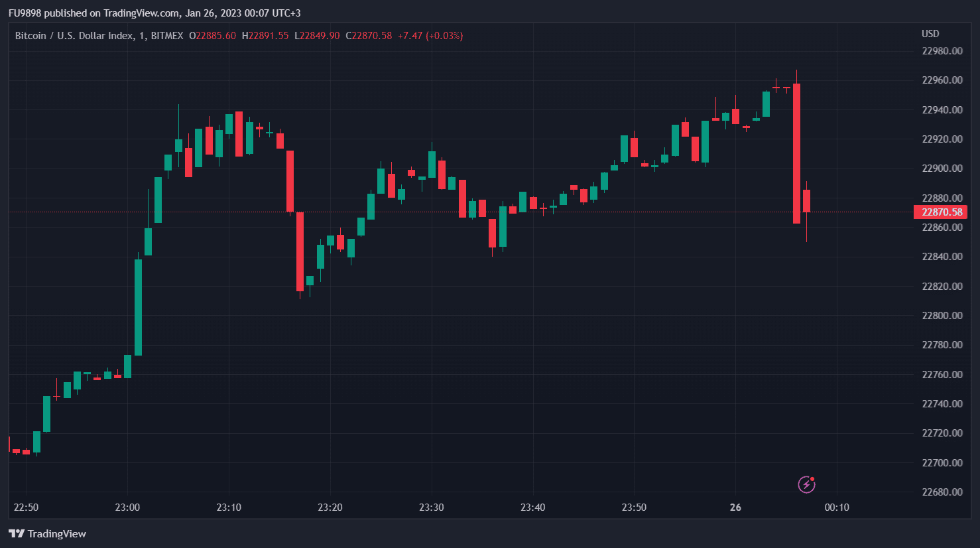
Task: Click the FU9898 published on TradingView.com header
Action: [154, 13]
